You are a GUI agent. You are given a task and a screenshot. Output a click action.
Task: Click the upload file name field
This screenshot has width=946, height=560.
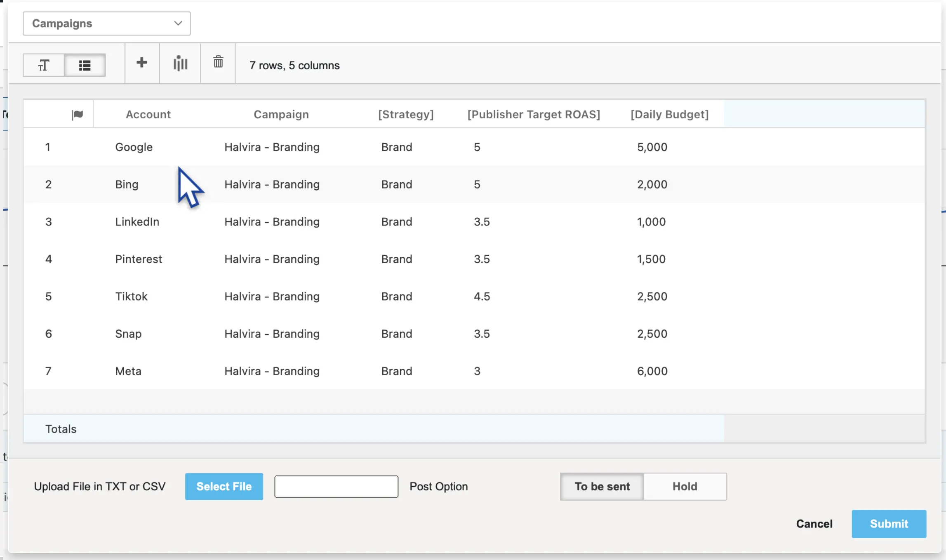pos(336,487)
